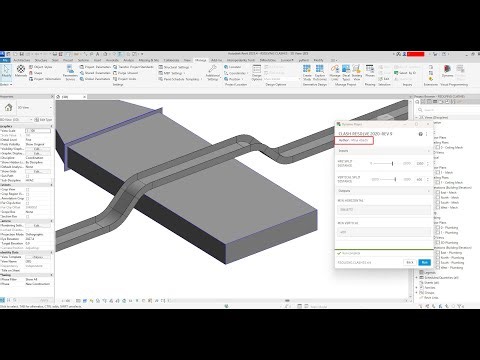Toggle Crop Region Visible checkbox
The image size is (480, 360).
(28, 194)
